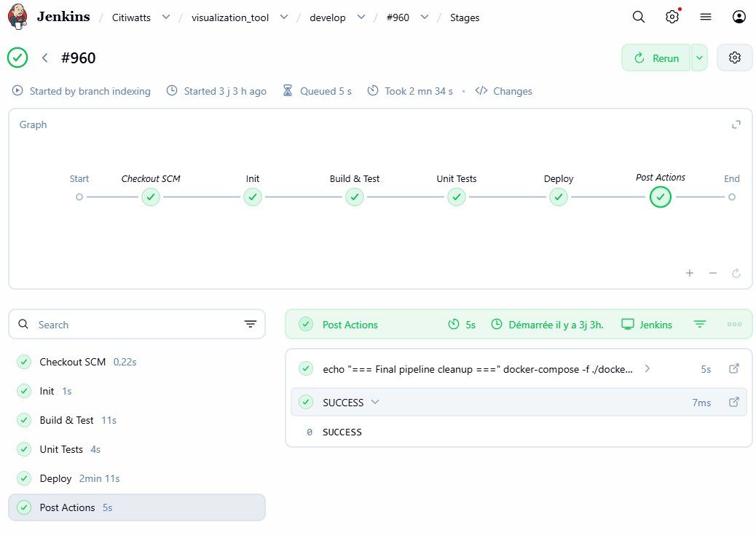Screen dimensions: 756x538
Task: Open echo step log in new window
Action: click(734, 369)
